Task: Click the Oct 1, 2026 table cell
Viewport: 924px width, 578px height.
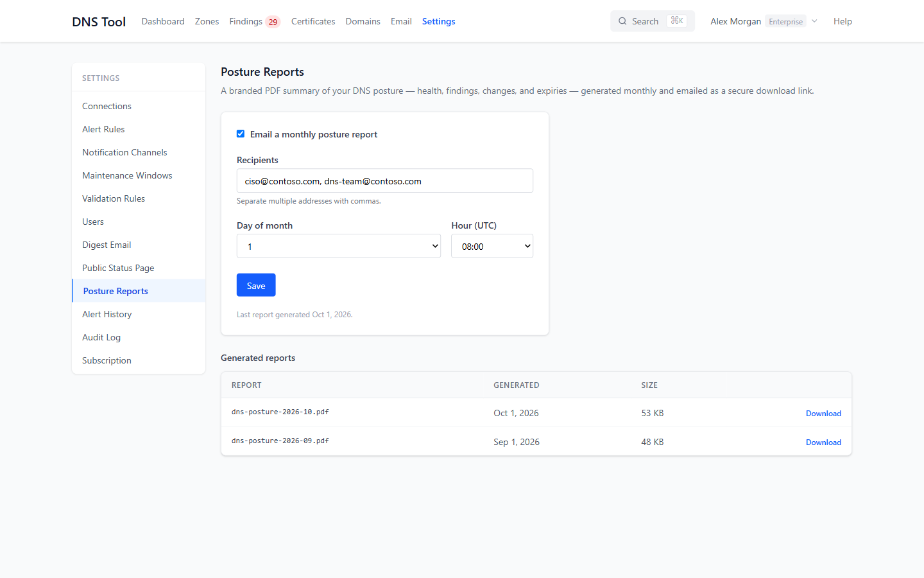Action: point(516,413)
